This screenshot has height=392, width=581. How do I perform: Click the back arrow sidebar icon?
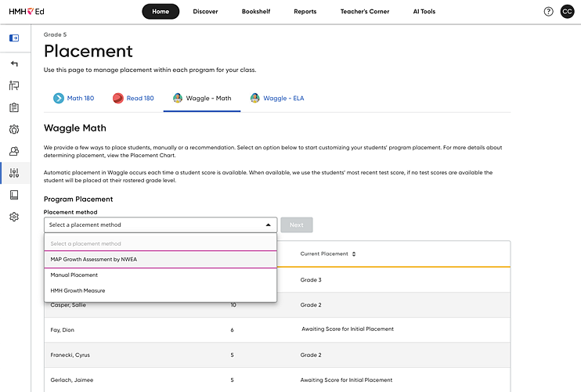pyautogui.click(x=14, y=63)
